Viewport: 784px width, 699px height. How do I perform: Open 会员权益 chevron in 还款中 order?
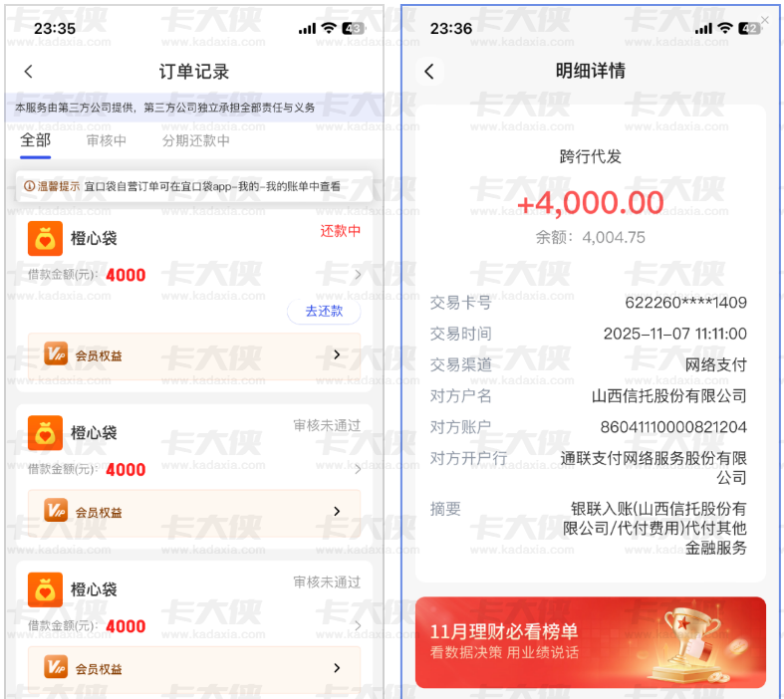337,354
